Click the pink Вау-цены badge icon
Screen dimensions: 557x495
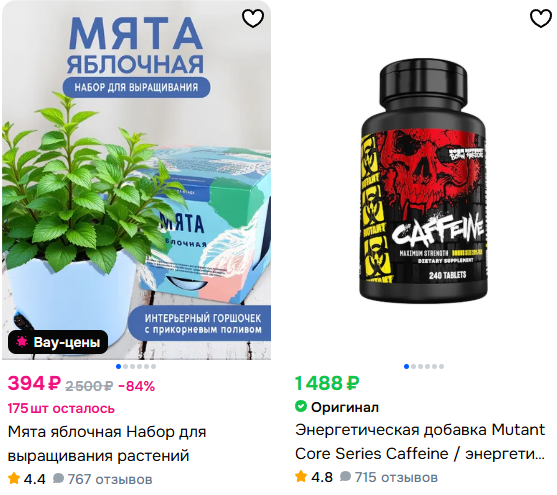click(22, 342)
